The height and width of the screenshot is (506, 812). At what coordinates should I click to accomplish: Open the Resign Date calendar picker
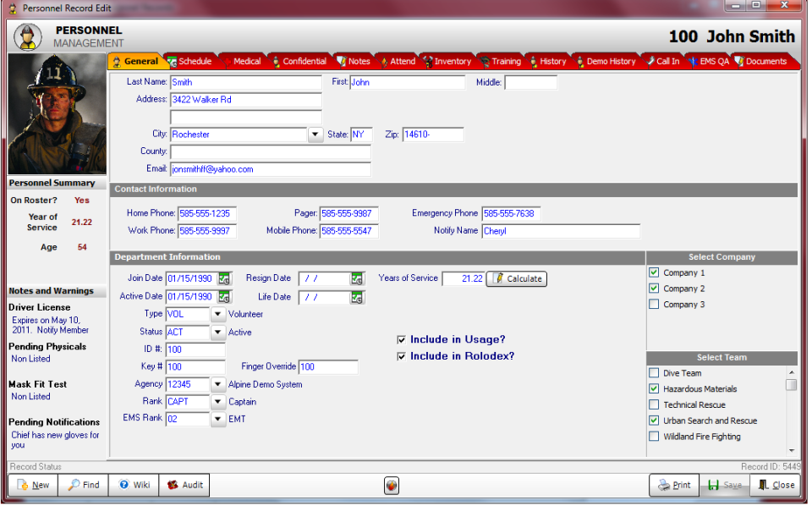(x=358, y=278)
